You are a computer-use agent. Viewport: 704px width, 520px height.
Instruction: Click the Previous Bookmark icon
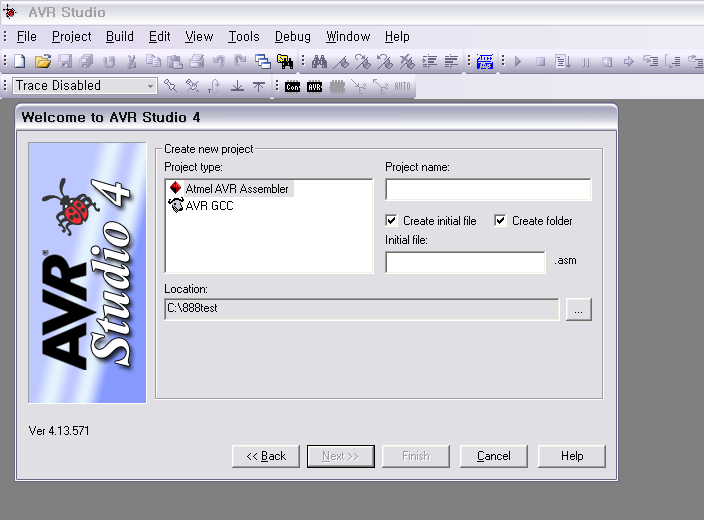coord(385,62)
